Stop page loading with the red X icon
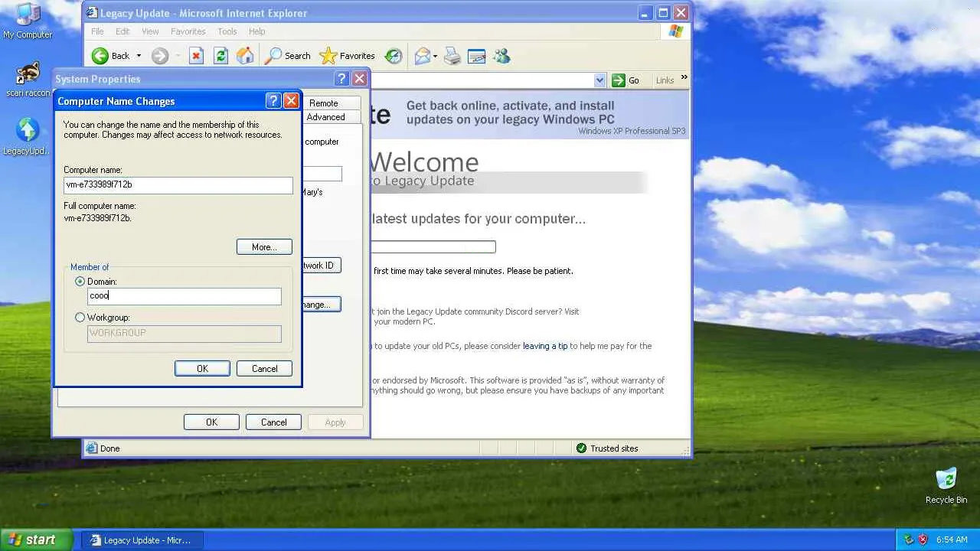Screen dimensions: 980x551 click(196, 56)
